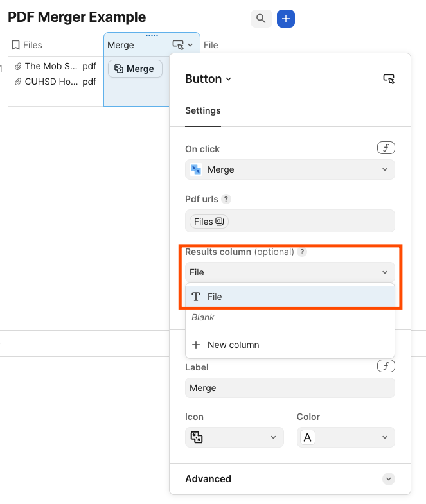Open the Icon picker dropdown
Viewport: 426px width, 504px height.
click(x=235, y=437)
